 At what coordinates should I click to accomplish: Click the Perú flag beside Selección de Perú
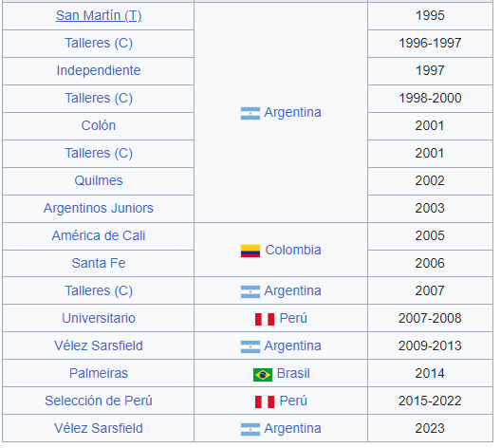click(265, 402)
